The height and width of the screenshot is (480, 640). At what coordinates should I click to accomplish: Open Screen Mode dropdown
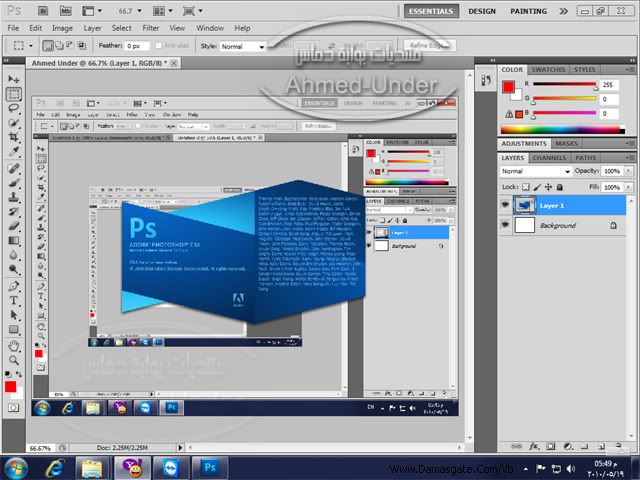pyautogui.click(x=193, y=11)
